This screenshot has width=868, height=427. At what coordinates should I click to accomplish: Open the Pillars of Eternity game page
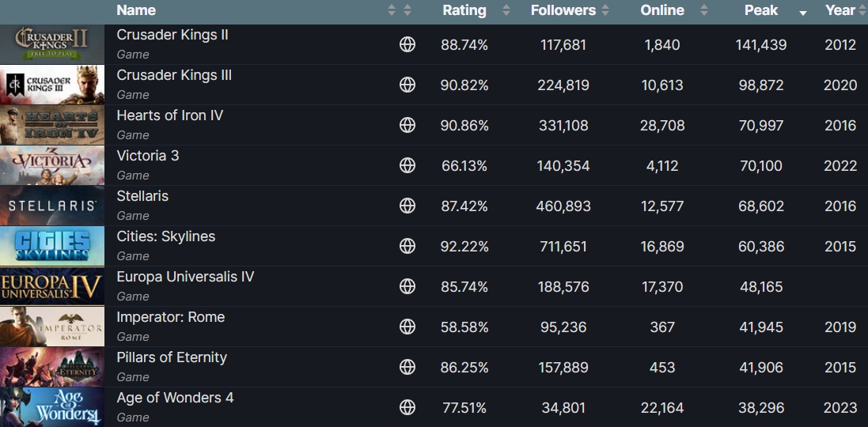[x=172, y=357]
